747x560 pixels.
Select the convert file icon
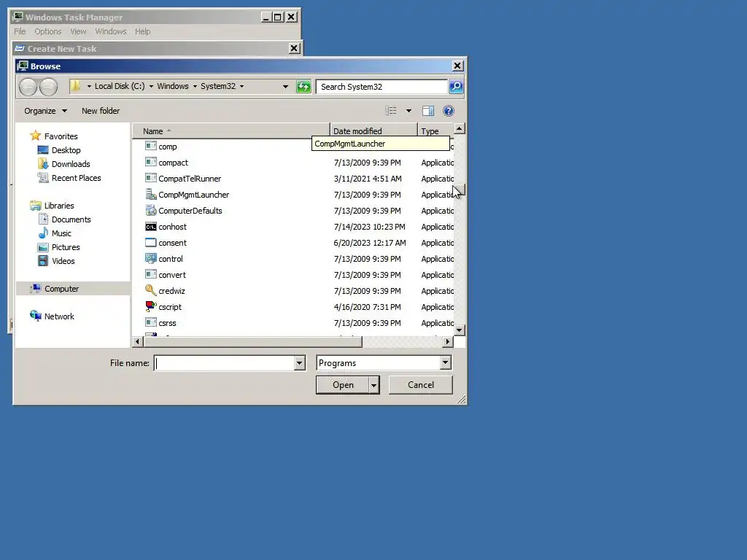coord(150,275)
